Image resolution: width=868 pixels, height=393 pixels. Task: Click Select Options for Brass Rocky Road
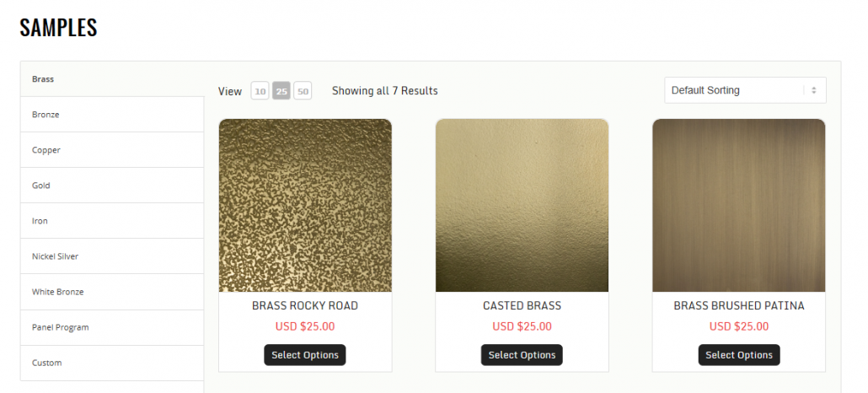click(305, 355)
